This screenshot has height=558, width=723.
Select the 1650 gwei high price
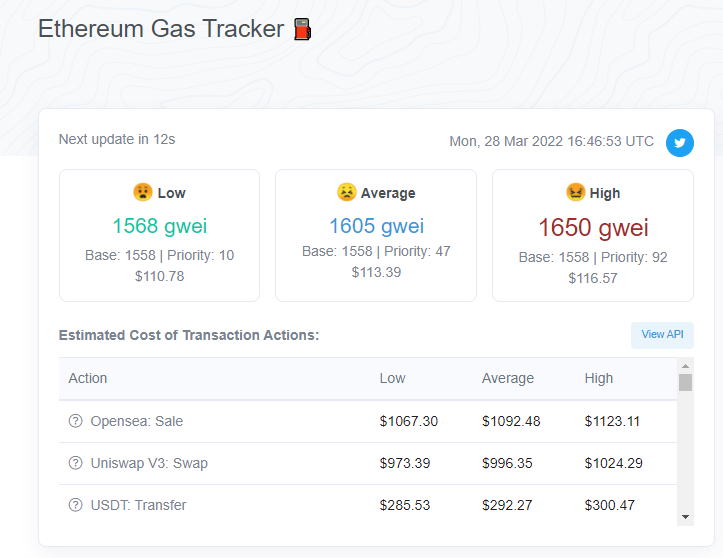pos(593,227)
